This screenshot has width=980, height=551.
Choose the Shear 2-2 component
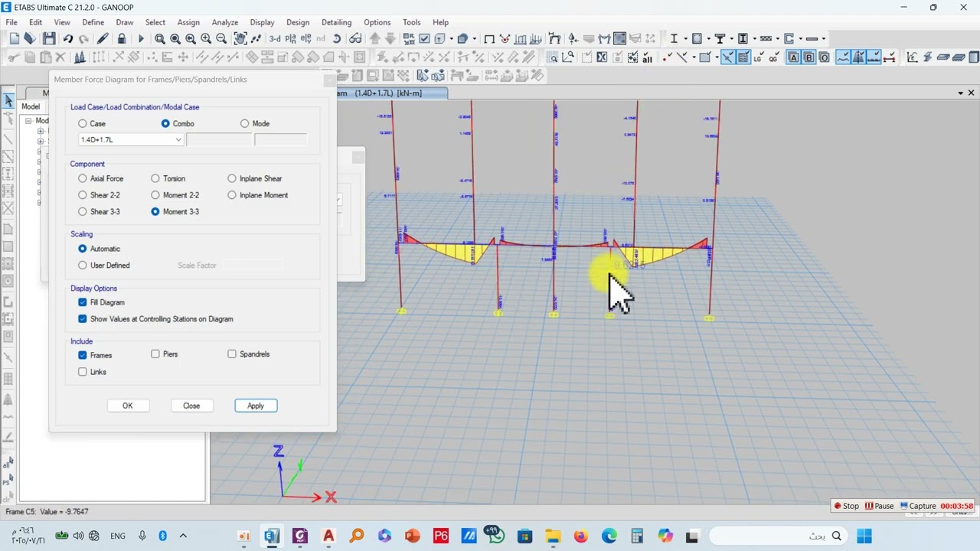click(83, 195)
